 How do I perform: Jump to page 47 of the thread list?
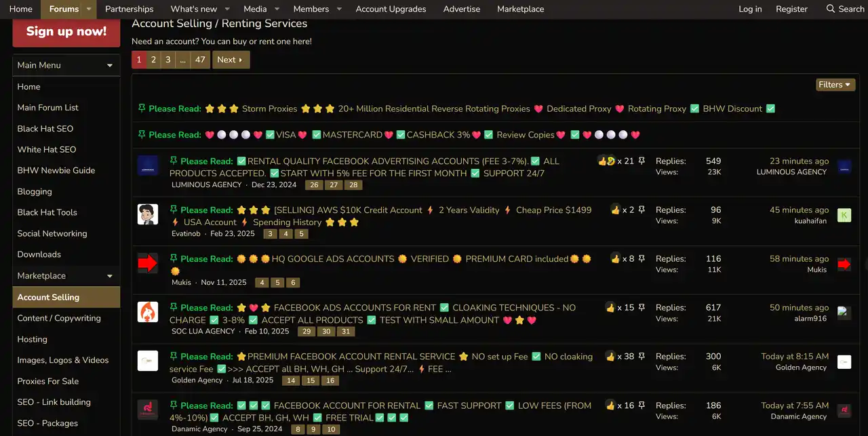[200, 60]
